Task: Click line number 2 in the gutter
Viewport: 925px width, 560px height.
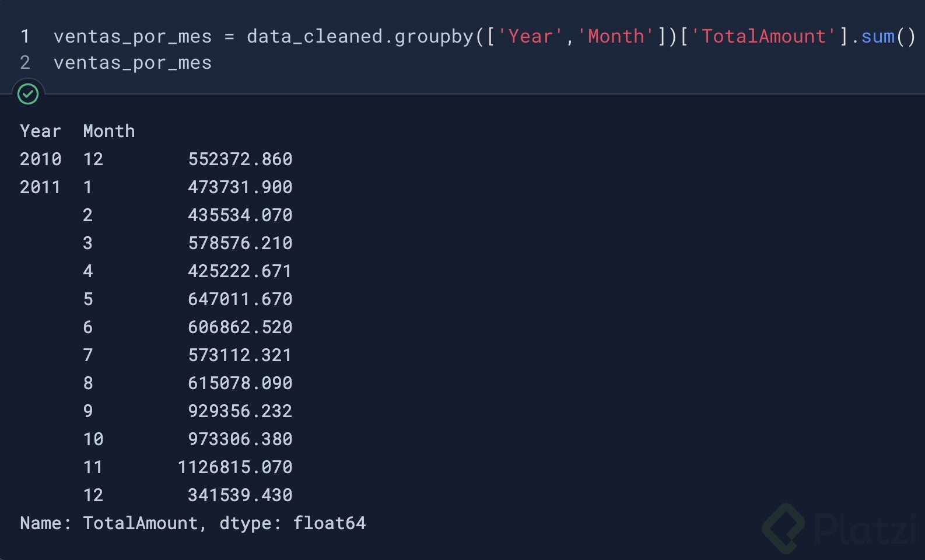Action: tap(25, 63)
